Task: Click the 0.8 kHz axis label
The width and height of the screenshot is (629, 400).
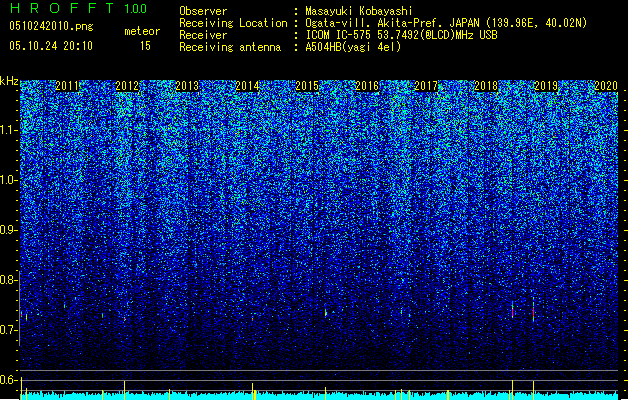Action: 9,280
